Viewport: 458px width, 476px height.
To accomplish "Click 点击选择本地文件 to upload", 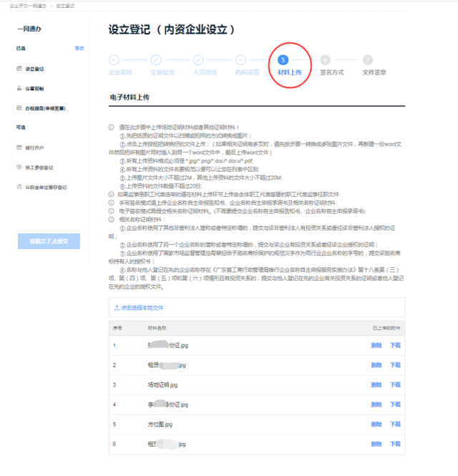I will [x=139, y=308].
